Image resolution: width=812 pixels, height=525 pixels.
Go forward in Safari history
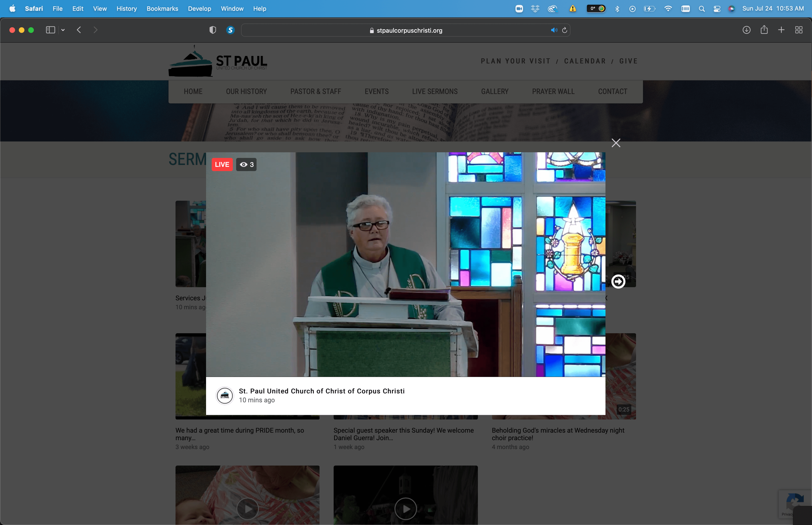(x=95, y=30)
